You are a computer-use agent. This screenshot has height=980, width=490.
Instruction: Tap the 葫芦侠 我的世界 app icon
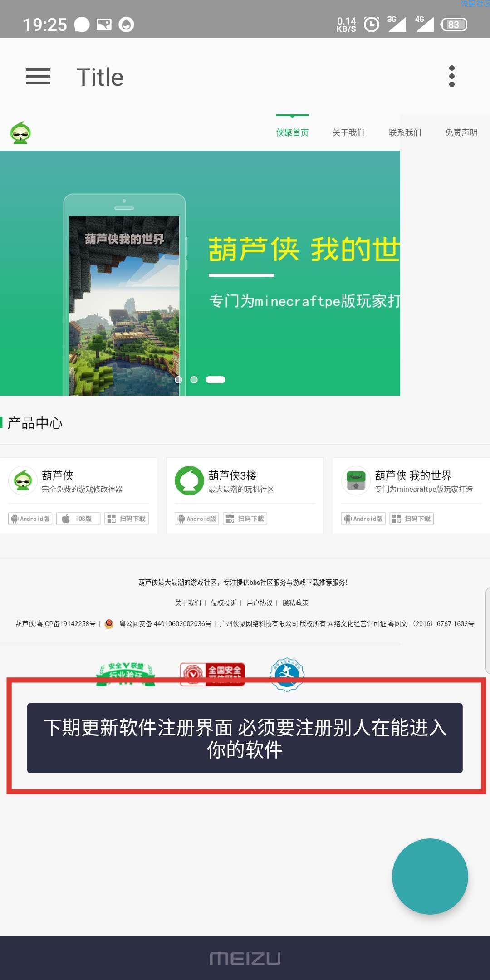click(356, 480)
